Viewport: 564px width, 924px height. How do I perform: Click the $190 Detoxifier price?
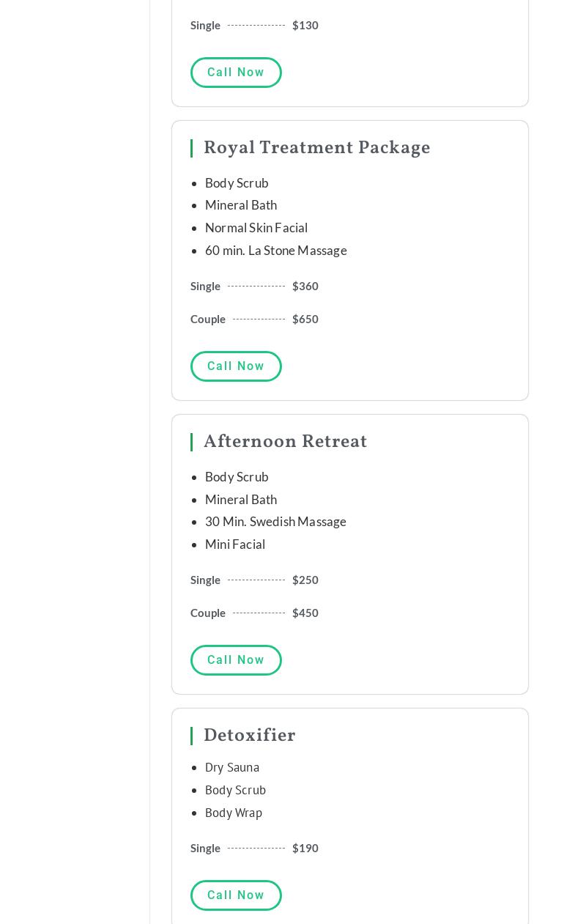pyautogui.click(x=305, y=849)
